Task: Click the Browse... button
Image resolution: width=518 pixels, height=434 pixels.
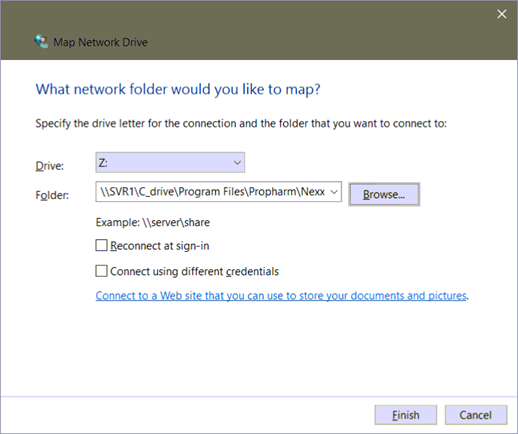Action: tap(384, 194)
